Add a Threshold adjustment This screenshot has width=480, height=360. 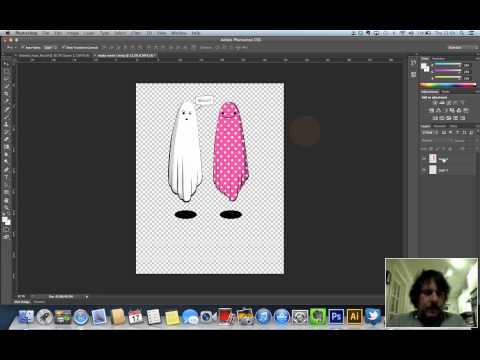(x=449, y=118)
